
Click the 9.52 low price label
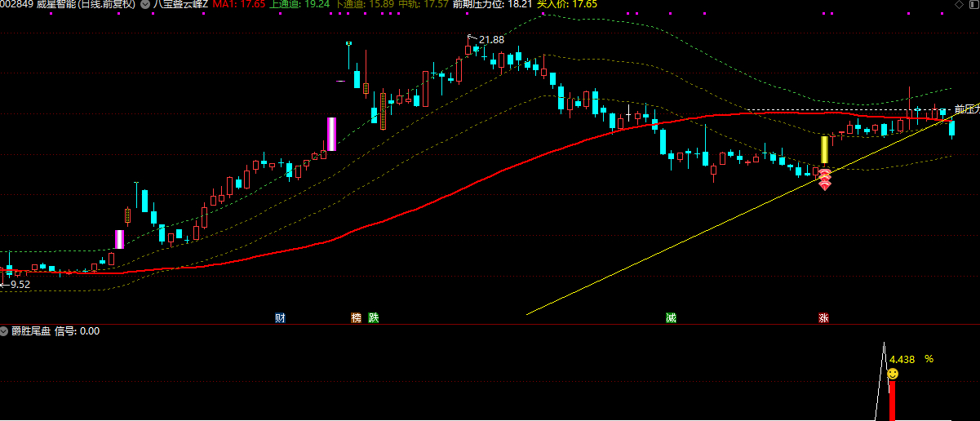click(20, 285)
